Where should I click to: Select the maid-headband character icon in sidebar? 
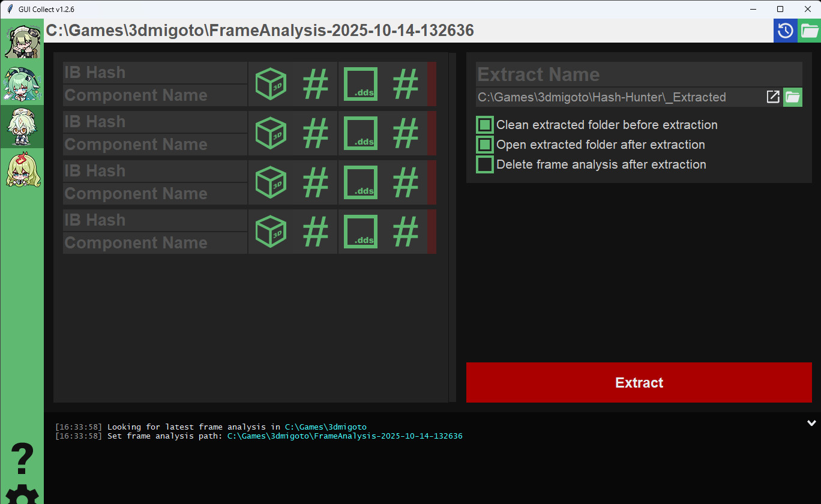(x=22, y=41)
